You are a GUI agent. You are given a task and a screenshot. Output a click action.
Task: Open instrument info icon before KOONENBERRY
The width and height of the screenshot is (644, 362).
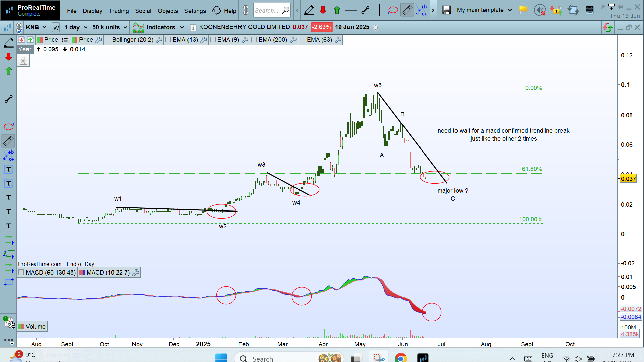click(x=193, y=27)
